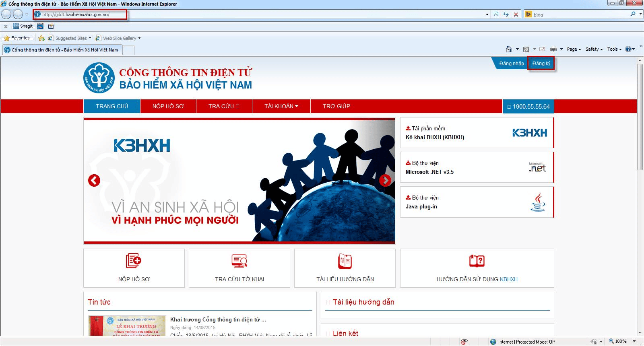Open the recent pages dropdown arrow
Screen dimensions: 644x346
pyautogui.click(x=27, y=14)
